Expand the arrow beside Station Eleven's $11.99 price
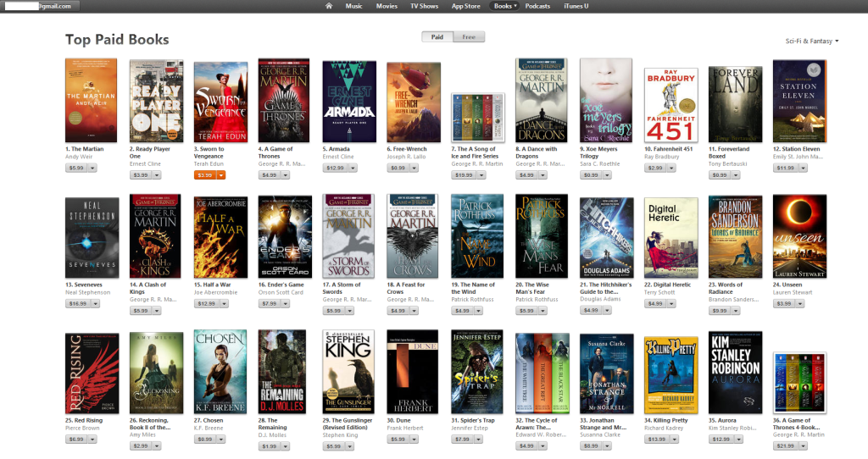868x459 pixels. click(x=803, y=169)
